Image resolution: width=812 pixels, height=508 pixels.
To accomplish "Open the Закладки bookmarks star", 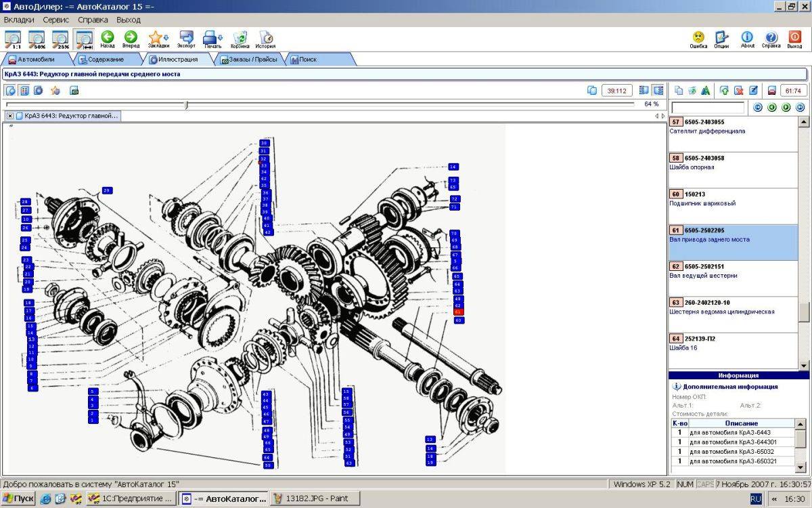I will click(158, 40).
